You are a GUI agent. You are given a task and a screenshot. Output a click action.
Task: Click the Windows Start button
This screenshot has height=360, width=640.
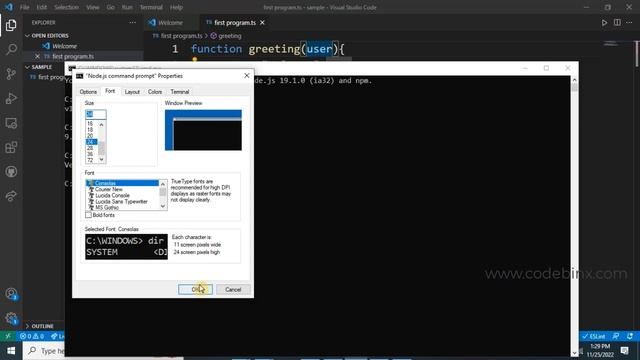pyautogui.click(x=11, y=351)
